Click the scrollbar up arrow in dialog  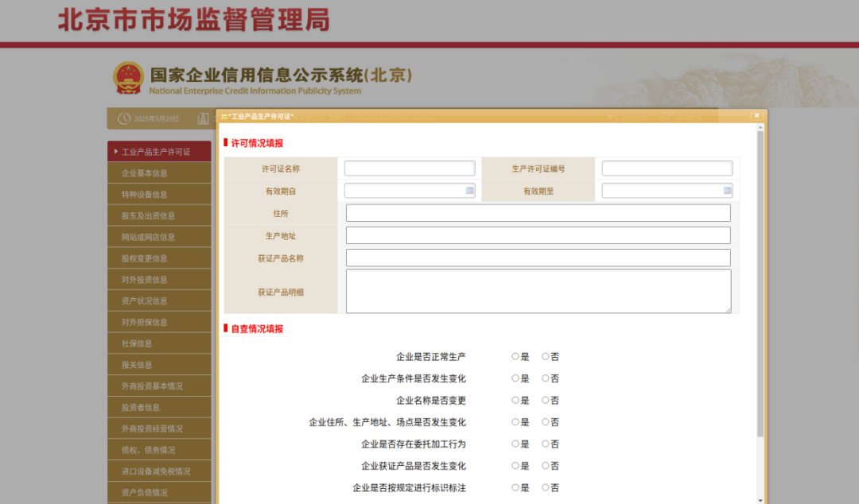(760, 128)
